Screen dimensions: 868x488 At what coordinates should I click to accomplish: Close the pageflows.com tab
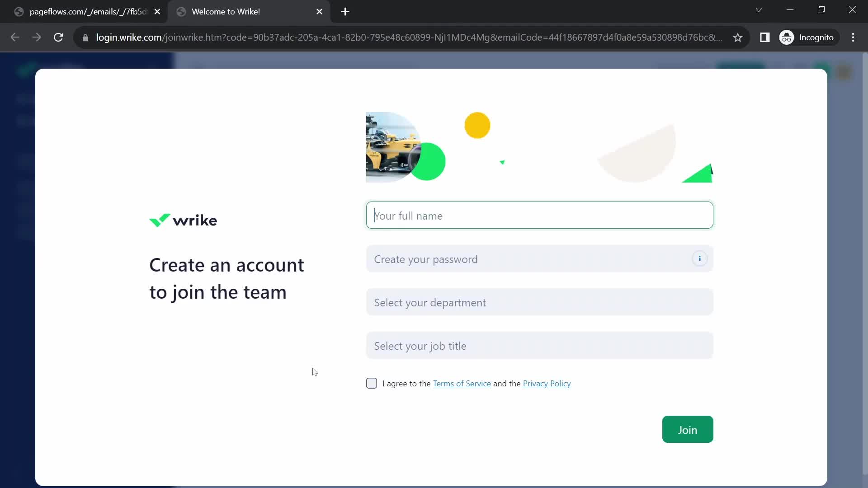coord(157,12)
